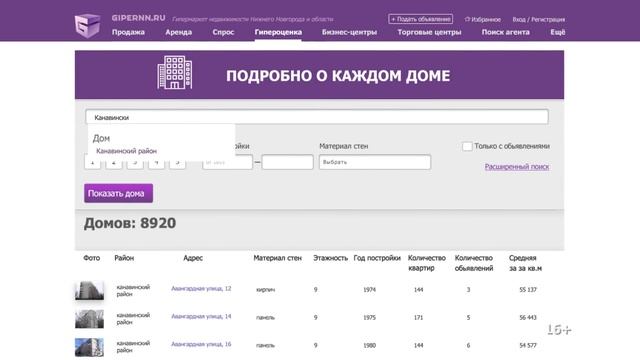Select the Гипероценка tab
Image resolution: width=640 pixels, height=360 pixels.
click(278, 32)
